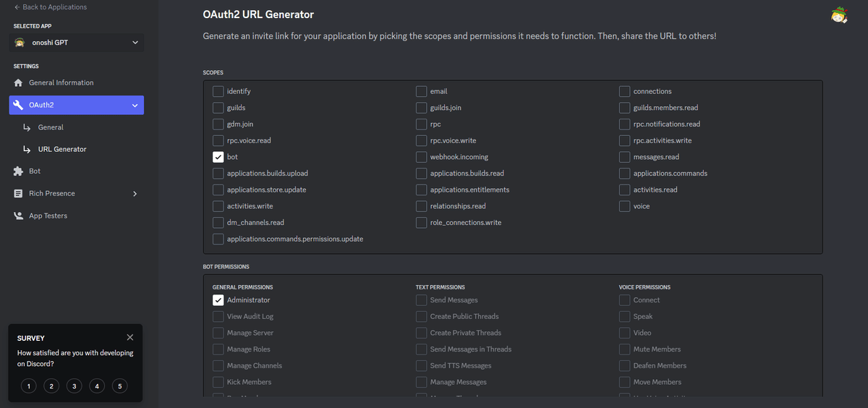
Task: Rate survey satisfaction as 5
Action: coord(120,386)
